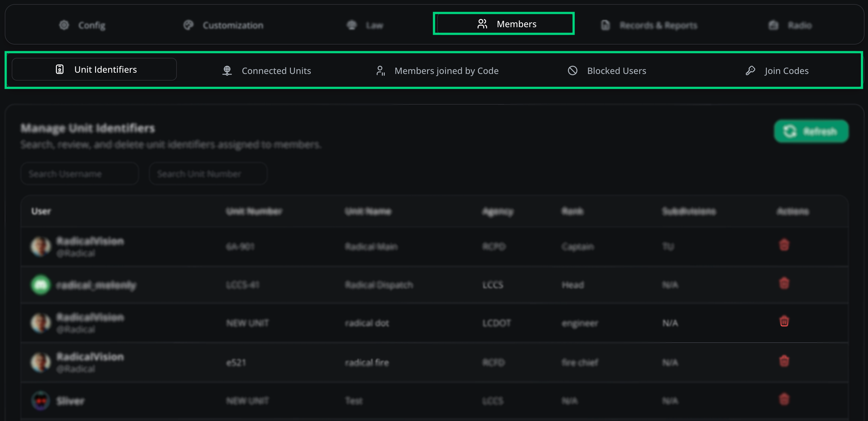
Task: Click the 'radical fire' unit name cell
Action: click(x=367, y=363)
